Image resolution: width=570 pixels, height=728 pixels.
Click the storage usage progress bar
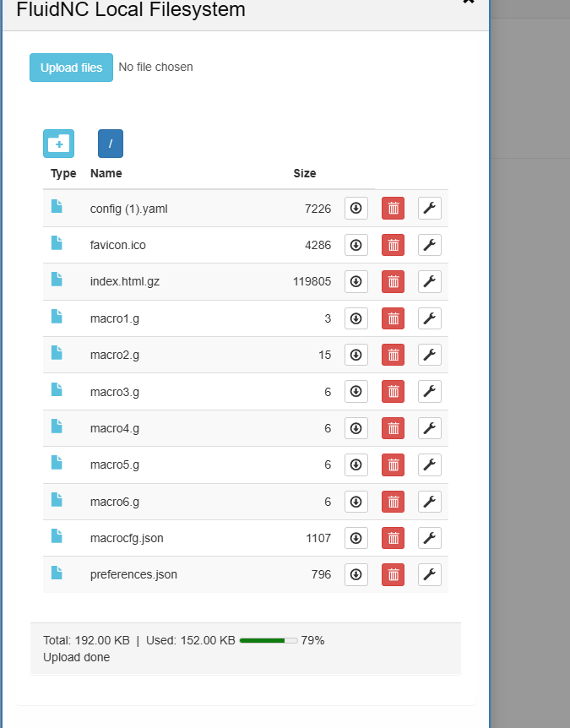click(268, 641)
